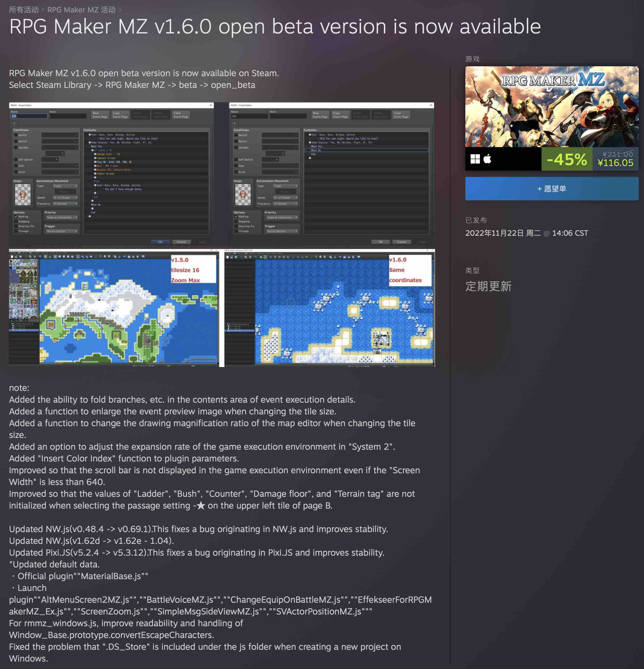Click the 'System 2' expansion rate line
The height and width of the screenshot is (669, 644).
(x=202, y=447)
